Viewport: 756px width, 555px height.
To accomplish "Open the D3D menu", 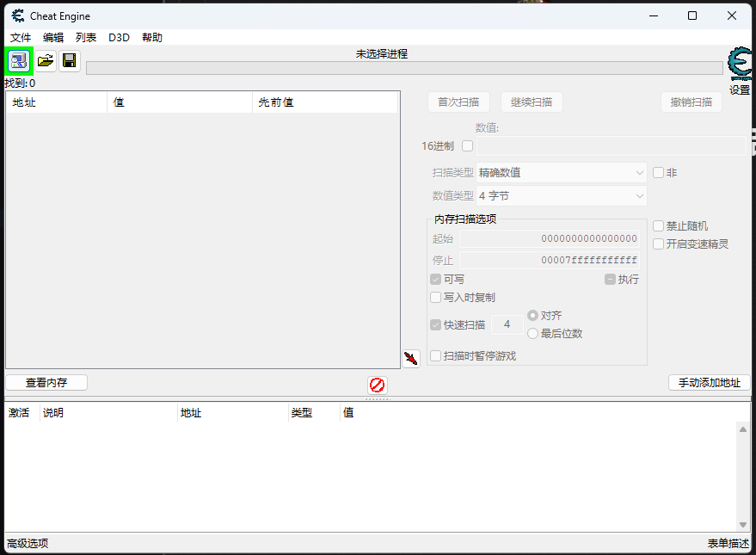I will [119, 38].
